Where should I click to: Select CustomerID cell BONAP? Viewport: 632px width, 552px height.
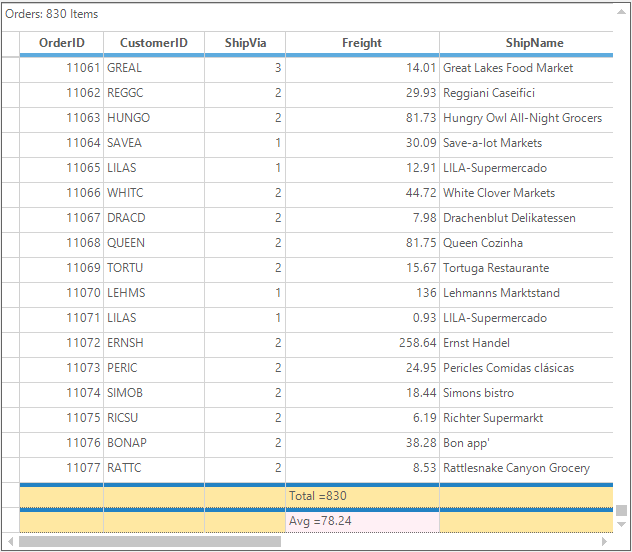click(154, 445)
